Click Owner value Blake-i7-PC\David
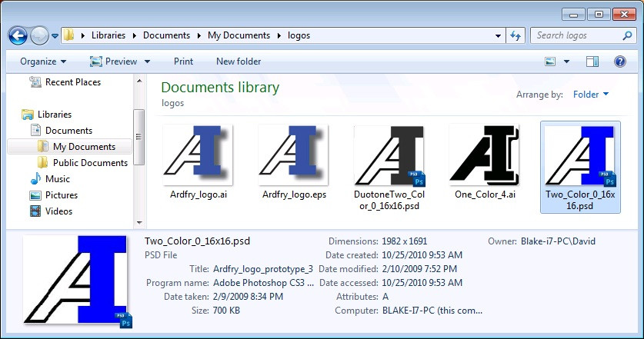The image size is (644, 339). click(x=558, y=241)
